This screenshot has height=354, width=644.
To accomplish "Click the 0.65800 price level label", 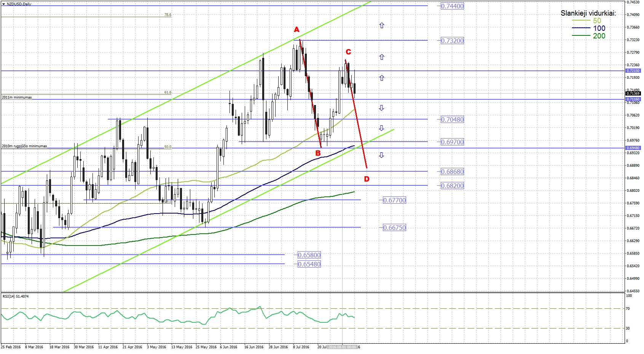I will (x=309, y=255).
